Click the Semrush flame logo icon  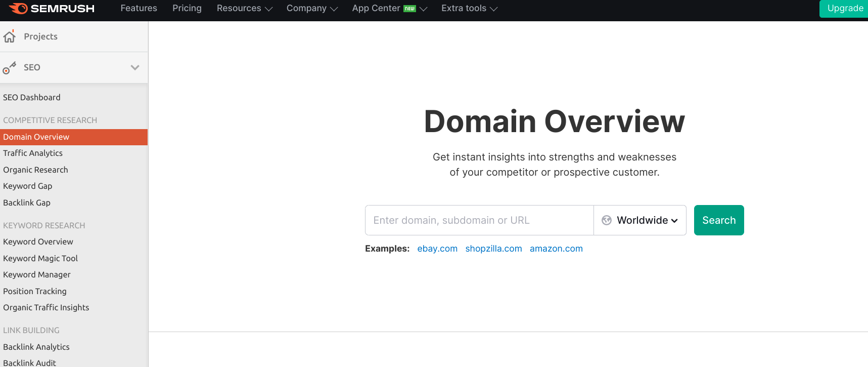[x=19, y=8]
